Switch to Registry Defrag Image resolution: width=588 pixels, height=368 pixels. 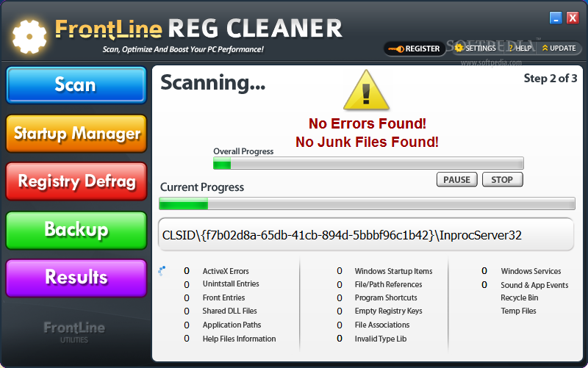[x=76, y=181]
